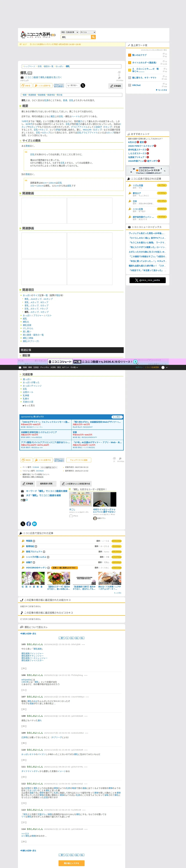The height and width of the screenshot is (868, 186).
Task: Share the article via the Facebook icon
Action: pos(29,524)
